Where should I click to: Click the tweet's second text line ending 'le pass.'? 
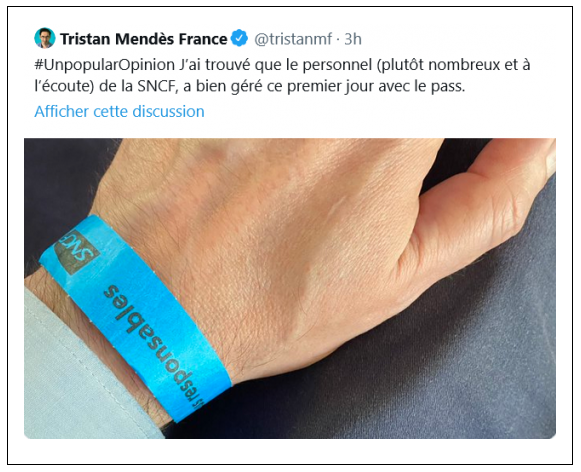click(x=250, y=86)
